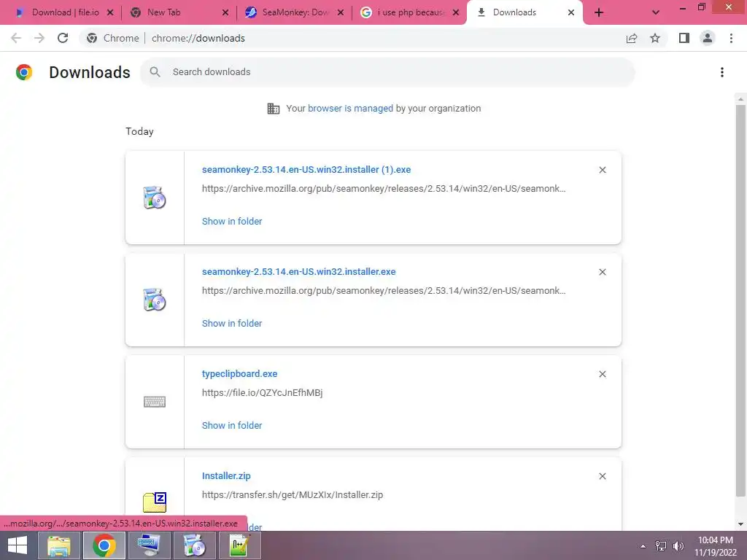Open the Installer.zip file link

tap(226, 475)
